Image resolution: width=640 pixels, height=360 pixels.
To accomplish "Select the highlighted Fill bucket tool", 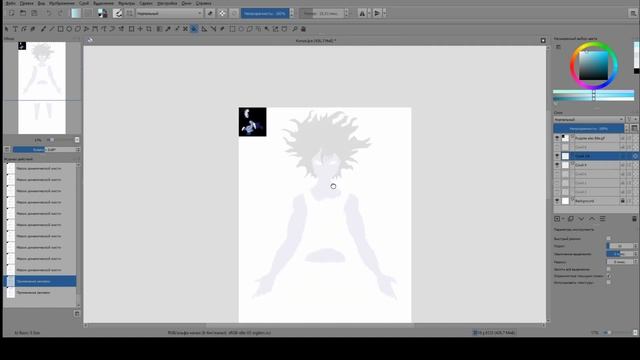I will [x=194, y=29].
